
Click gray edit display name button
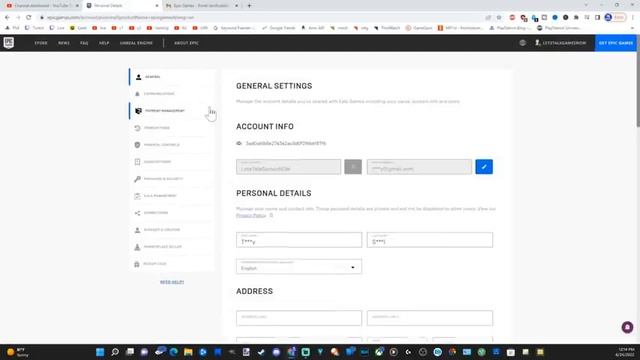coord(353,167)
